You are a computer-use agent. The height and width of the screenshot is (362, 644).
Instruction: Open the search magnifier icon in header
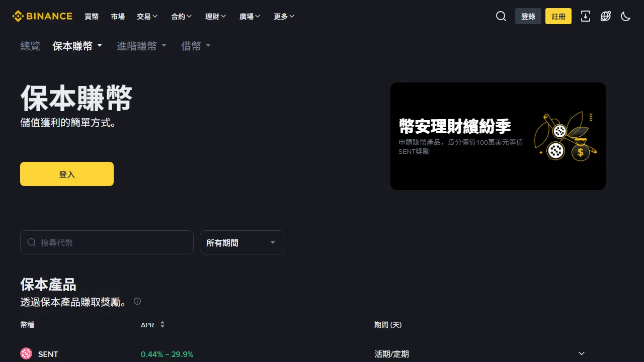(x=501, y=16)
